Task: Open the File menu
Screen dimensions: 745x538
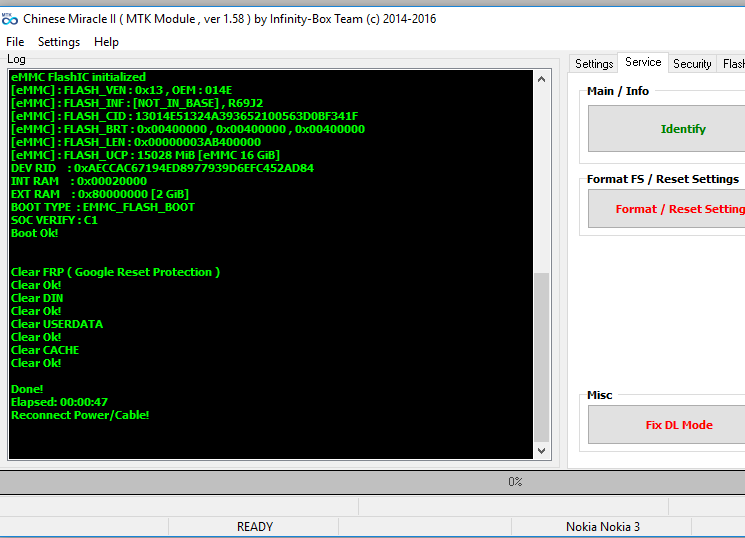Action: tap(15, 42)
